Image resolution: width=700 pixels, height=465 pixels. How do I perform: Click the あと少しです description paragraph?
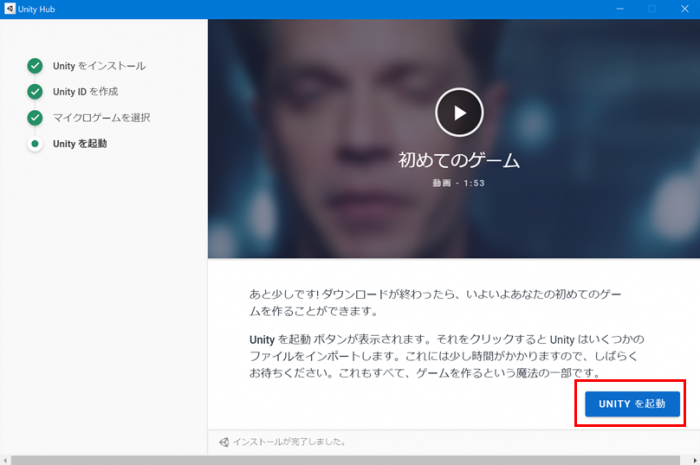click(x=440, y=305)
